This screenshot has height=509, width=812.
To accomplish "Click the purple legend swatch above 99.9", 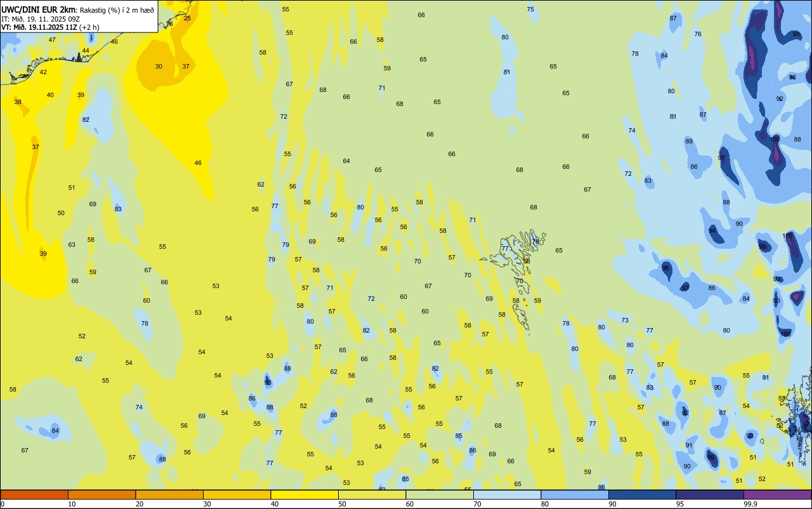I will pos(777,494).
